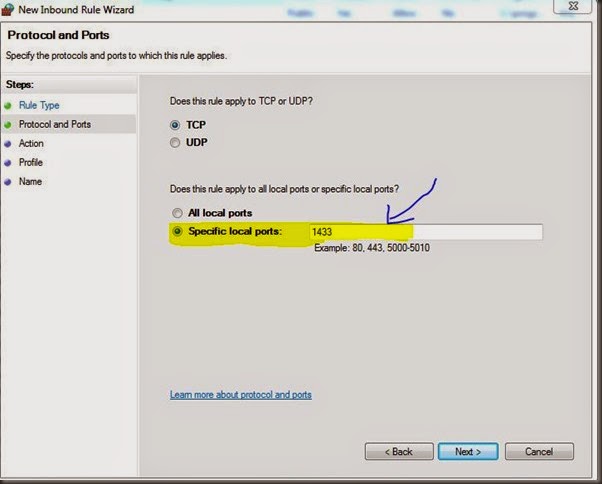This screenshot has height=484, width=602.
Task: Click the green bullet beside Protocol and Ports
Action: (x=8, y=125)
